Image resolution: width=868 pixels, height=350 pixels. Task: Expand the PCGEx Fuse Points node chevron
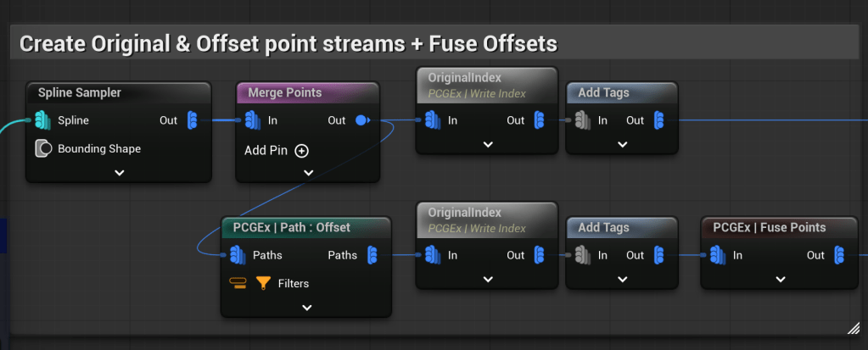[779, 279]
